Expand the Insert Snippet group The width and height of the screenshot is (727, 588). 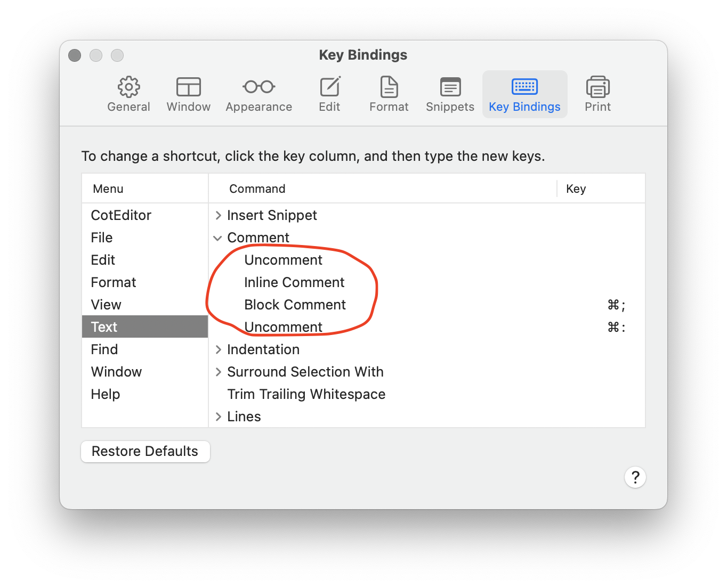pos(217,215)
